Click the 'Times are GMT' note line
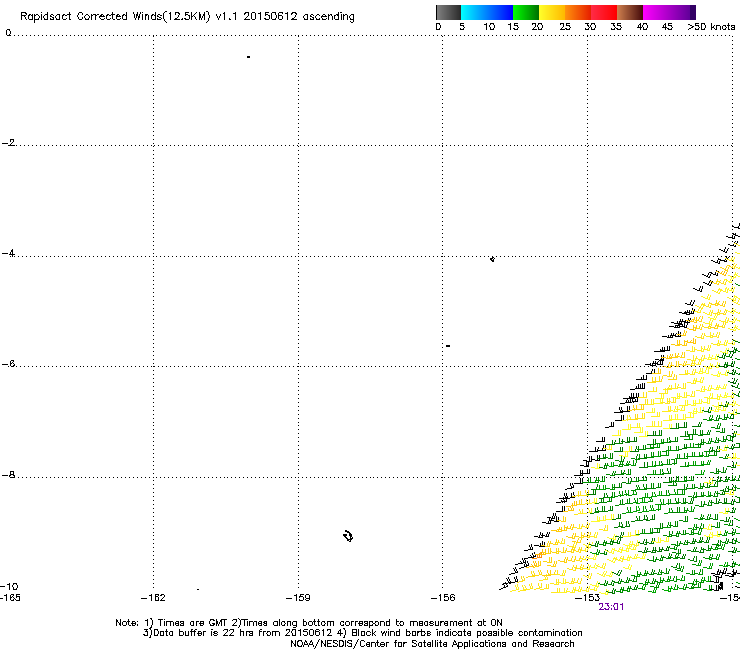 pyautogui.click(x=309, y=623)
